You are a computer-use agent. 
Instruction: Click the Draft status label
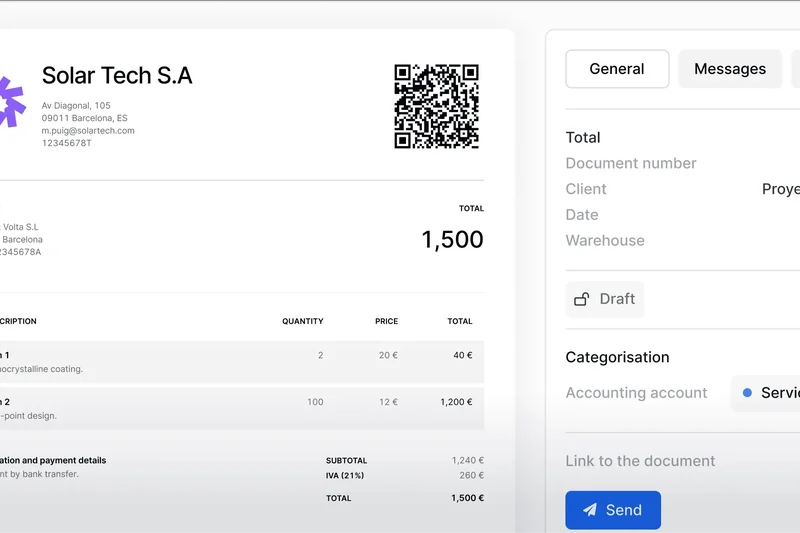[617, 299]
